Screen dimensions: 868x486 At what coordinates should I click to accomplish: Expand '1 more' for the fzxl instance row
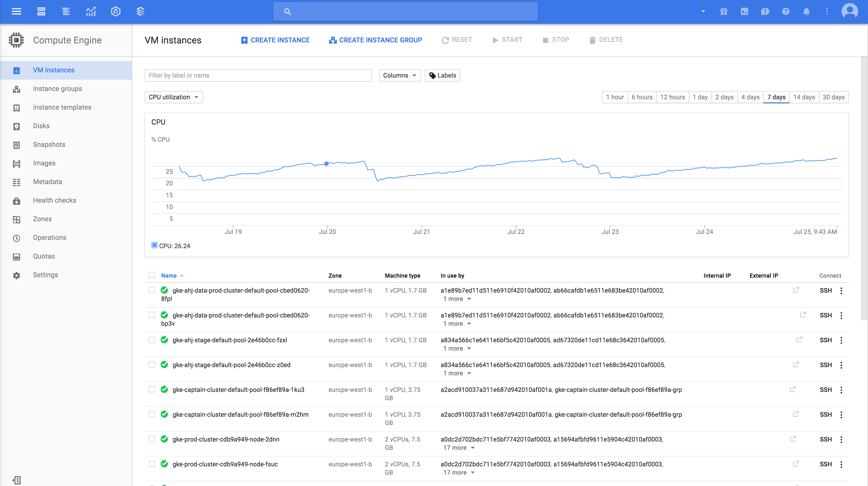[457, 348]
